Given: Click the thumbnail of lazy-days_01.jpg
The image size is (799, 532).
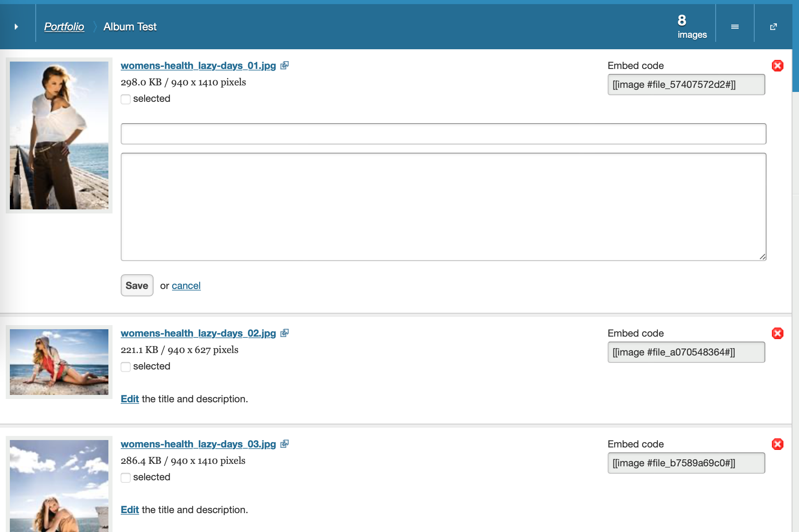Looking at the screenshot, I should point(59,135).
